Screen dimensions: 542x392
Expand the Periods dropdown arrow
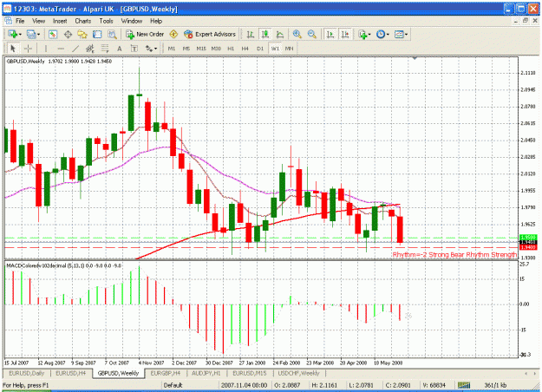388,34
